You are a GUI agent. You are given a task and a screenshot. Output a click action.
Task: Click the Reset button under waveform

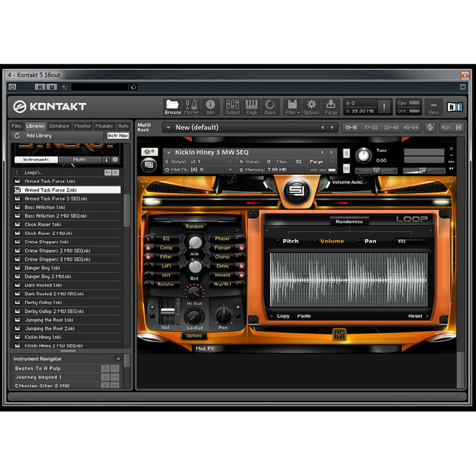click(x=415, y=316)
